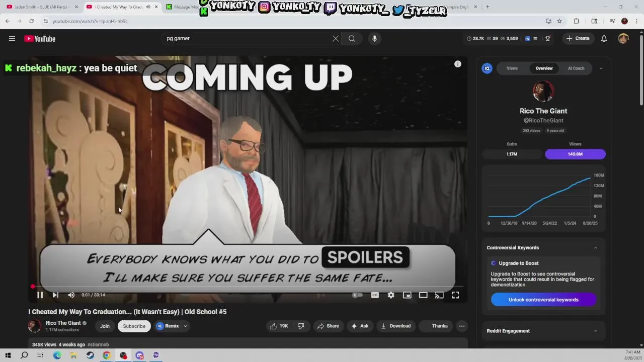Collapse the vidIQ panel chevron
Screen dimensions: 644x362
coord(601,68)
